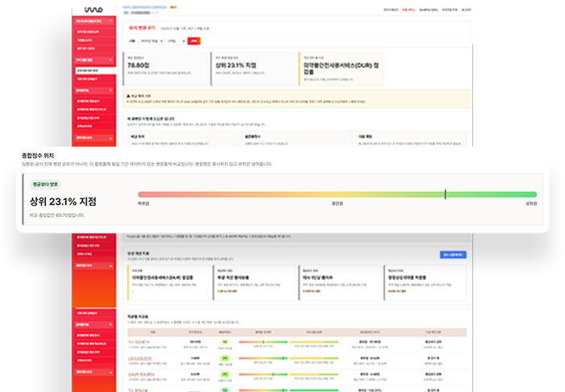Click the 비교 중앙값은 69.70점입니다 text
This screenshot has height=392, width=565.
57,215
